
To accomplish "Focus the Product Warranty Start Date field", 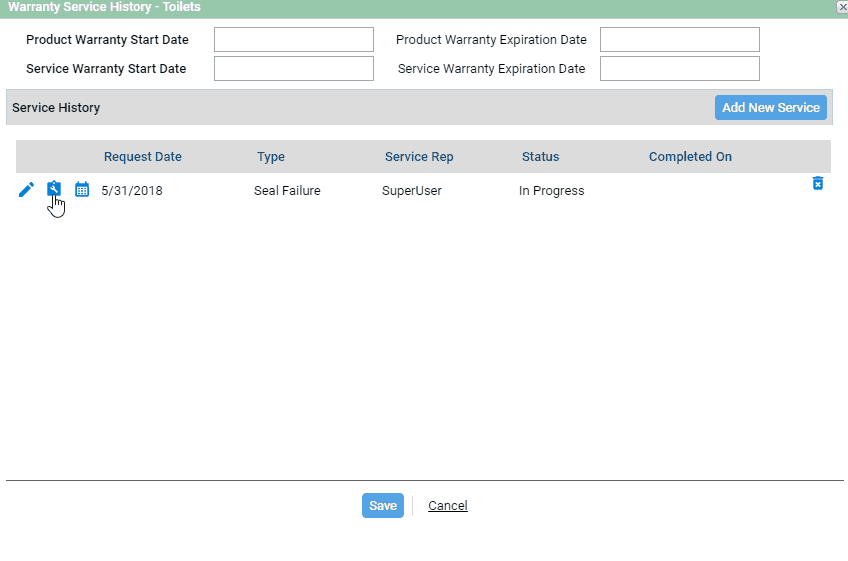I will click(294, 39).
